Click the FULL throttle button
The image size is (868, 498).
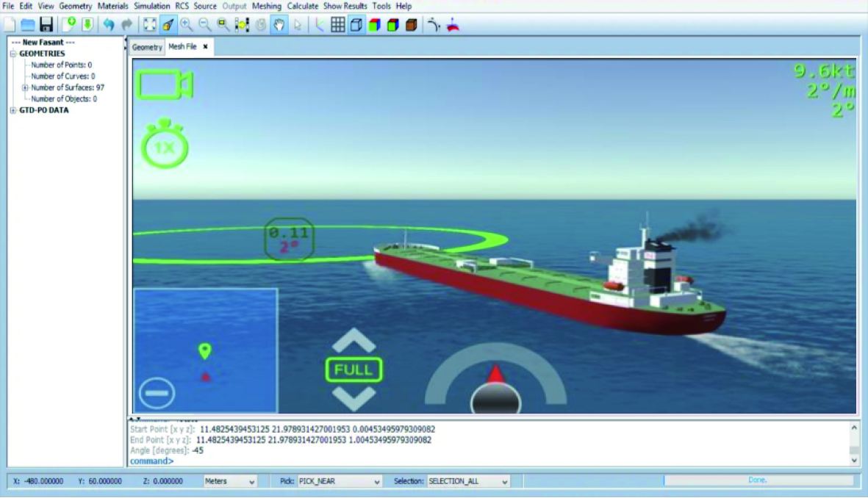354,369
